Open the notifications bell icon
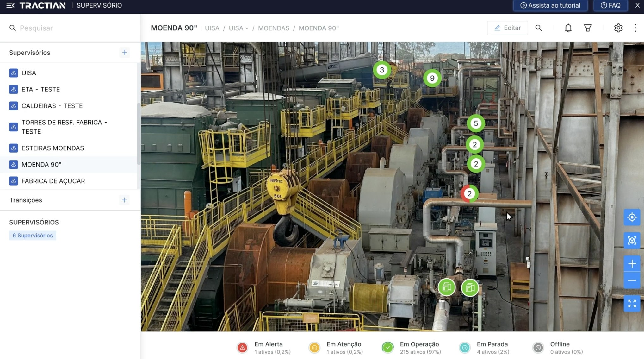Image resolution: width=644 pixels, height=359 pixels. tap(568, 28)
